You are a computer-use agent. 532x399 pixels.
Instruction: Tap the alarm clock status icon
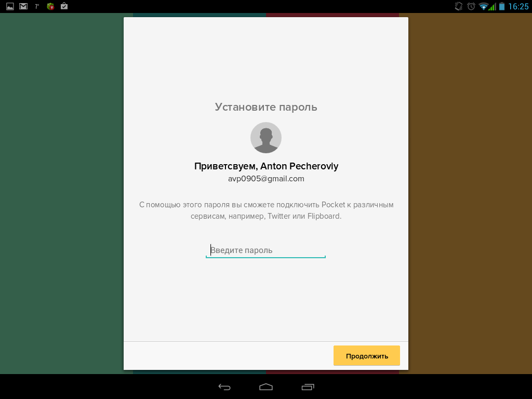471,6
